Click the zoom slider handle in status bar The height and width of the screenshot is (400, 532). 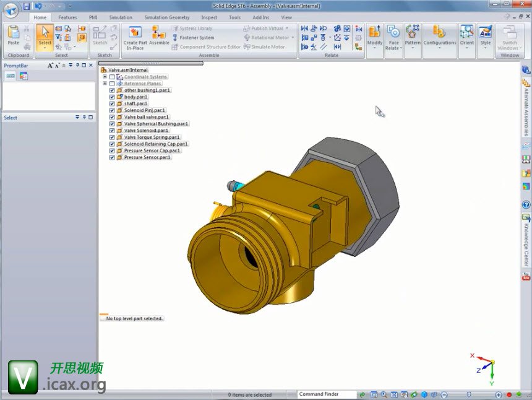(x=468, y=394)
